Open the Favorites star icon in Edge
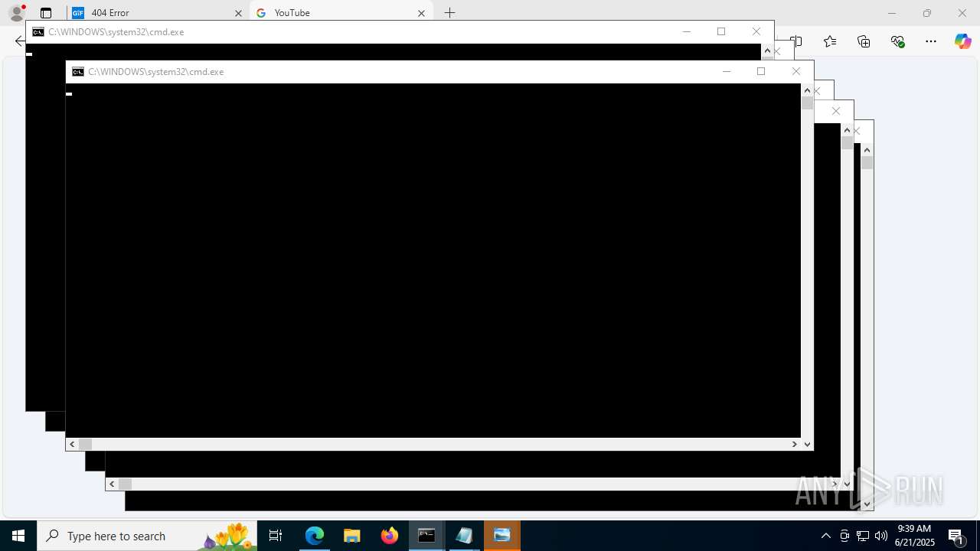 coord(830,41)
